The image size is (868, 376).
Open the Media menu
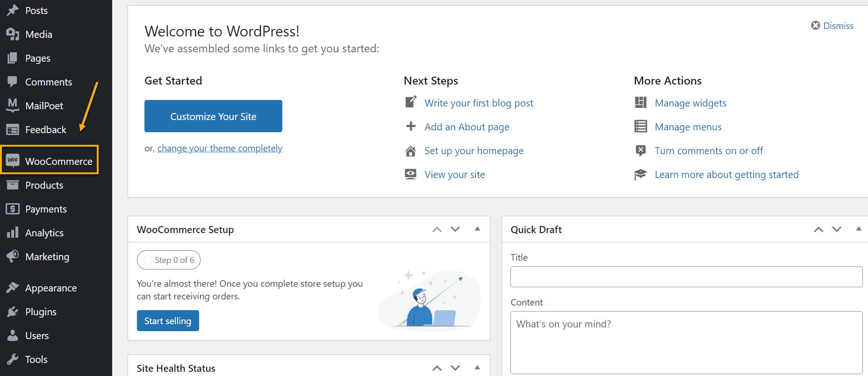tap(39, 34)
